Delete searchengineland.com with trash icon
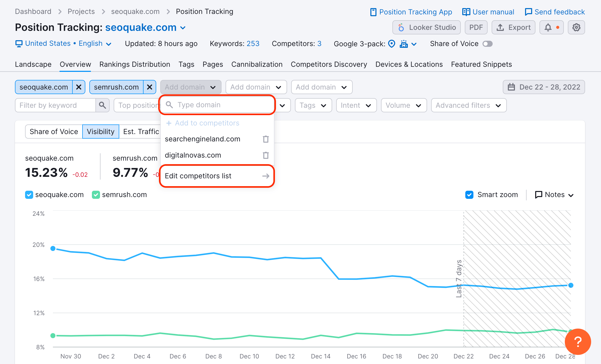601x364 pixels. pos(266,139)
